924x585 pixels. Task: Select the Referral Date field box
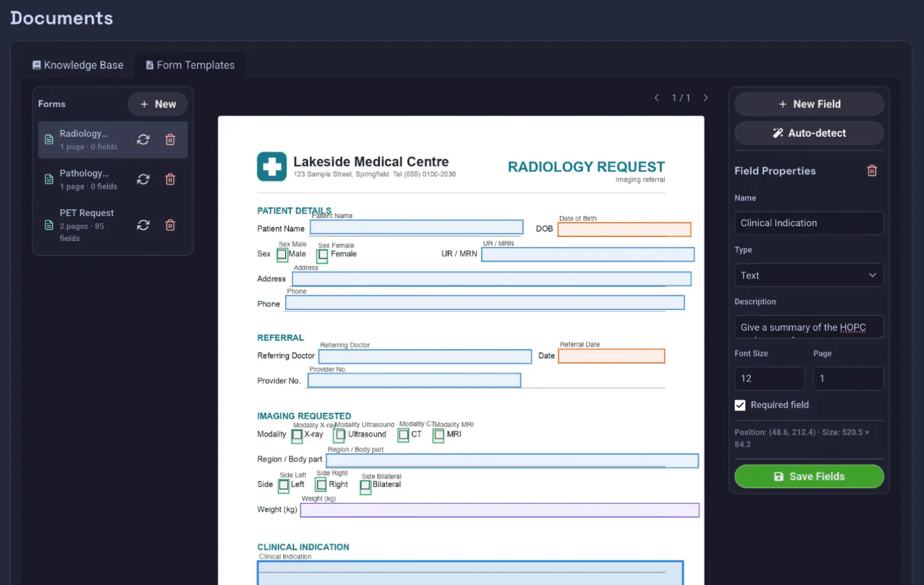(x=612, y=356)
